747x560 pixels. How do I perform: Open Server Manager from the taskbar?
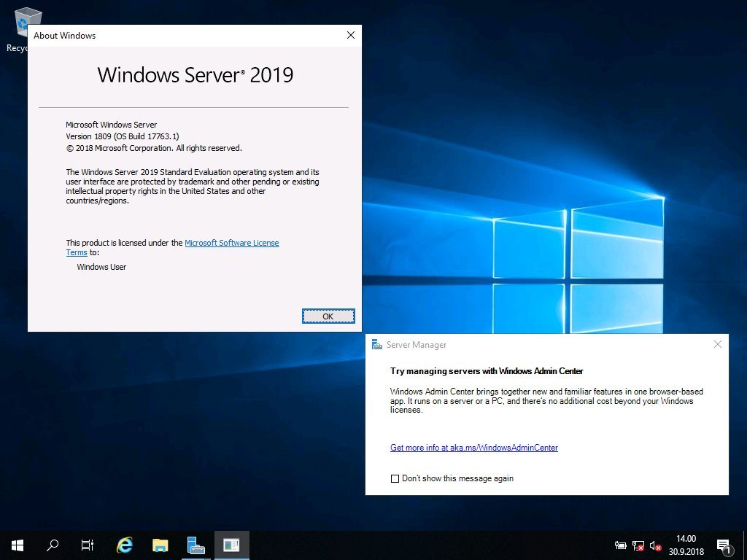coord(196,545)
